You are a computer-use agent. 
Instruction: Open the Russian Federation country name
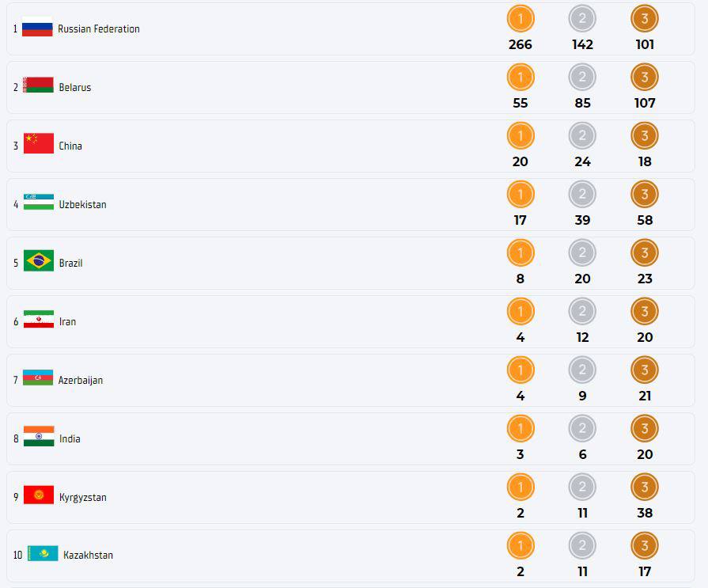[99, 29]
